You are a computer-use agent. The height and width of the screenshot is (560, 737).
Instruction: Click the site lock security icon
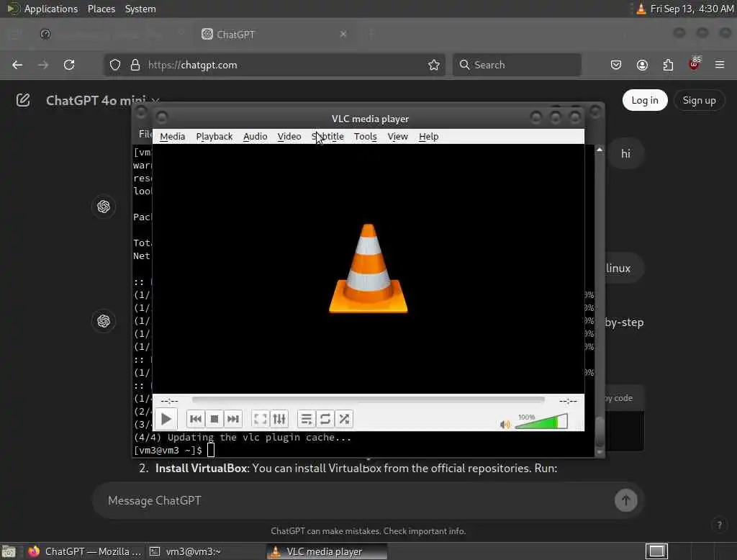tap(135, 65)
